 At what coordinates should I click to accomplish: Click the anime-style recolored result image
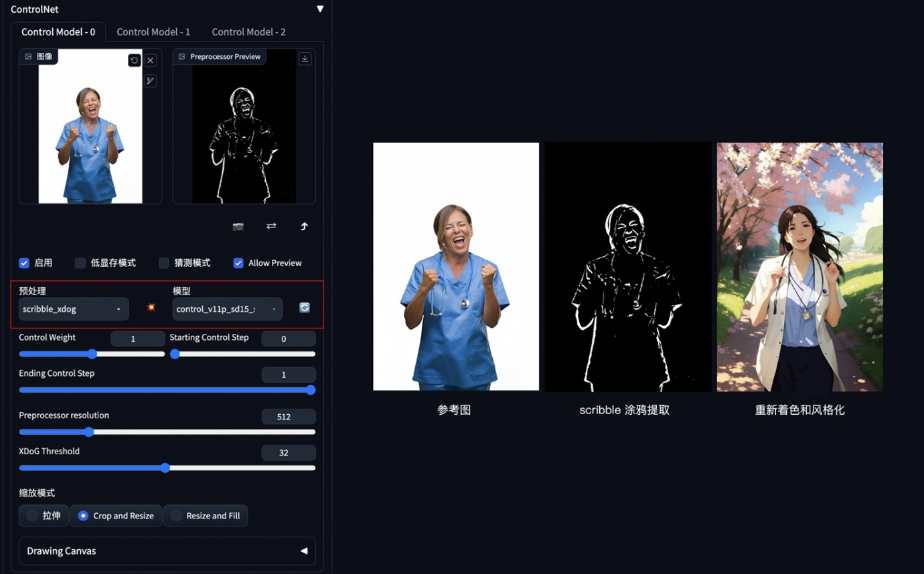pyautogui.click(x=800, y=266)
